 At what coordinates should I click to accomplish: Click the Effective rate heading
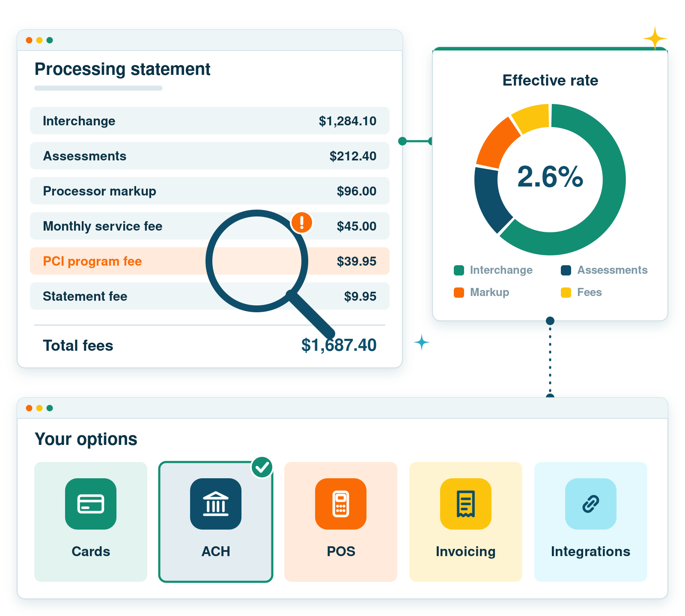[550, 80]
